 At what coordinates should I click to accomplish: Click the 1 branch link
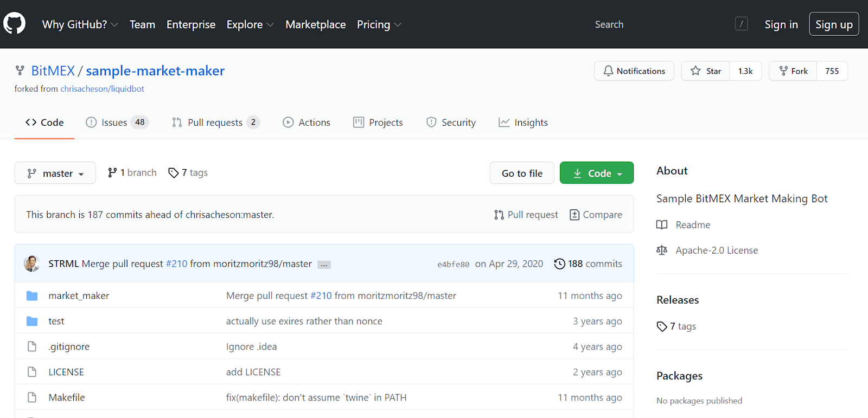[x=132, y=172]
